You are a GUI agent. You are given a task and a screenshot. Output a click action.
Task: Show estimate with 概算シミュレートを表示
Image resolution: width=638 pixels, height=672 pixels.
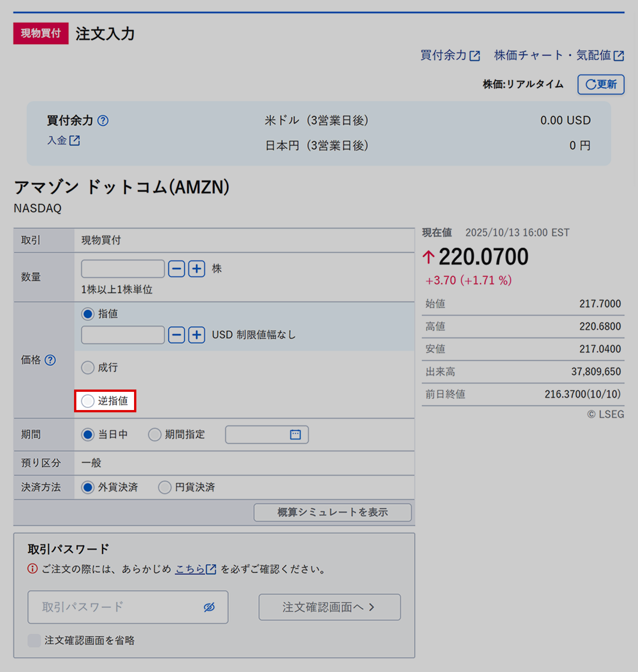(x=333, y=512)
